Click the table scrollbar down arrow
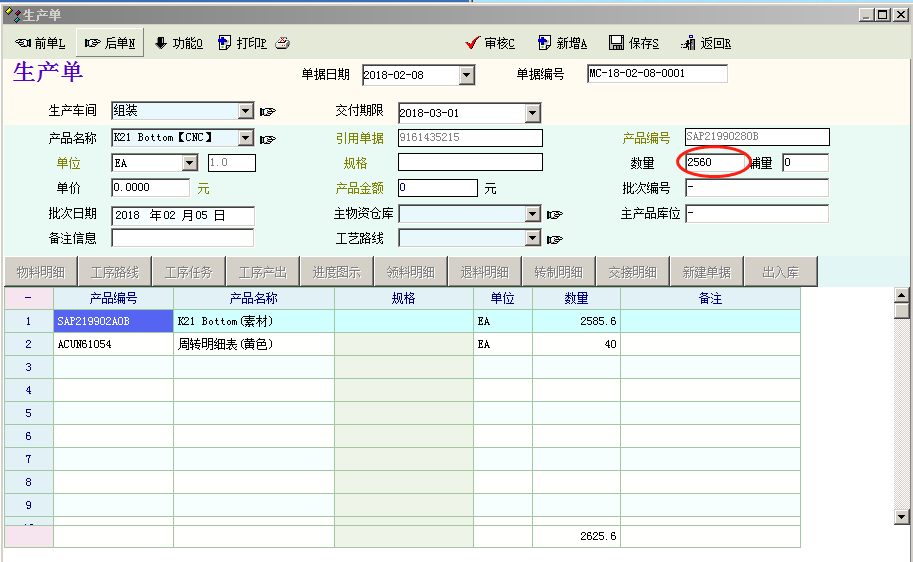Screen dimensions: 913x562 click(901, 516)
